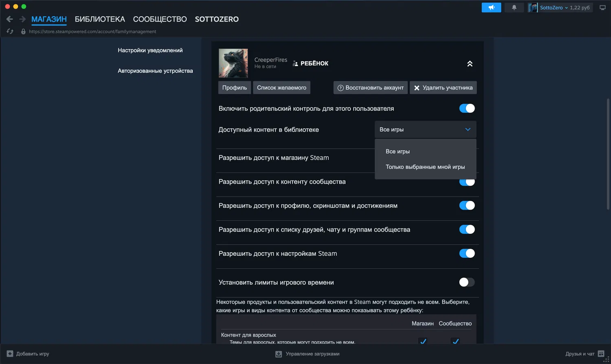
Task: Enable playtime limits toggle
Action: [x=467, y=282]
